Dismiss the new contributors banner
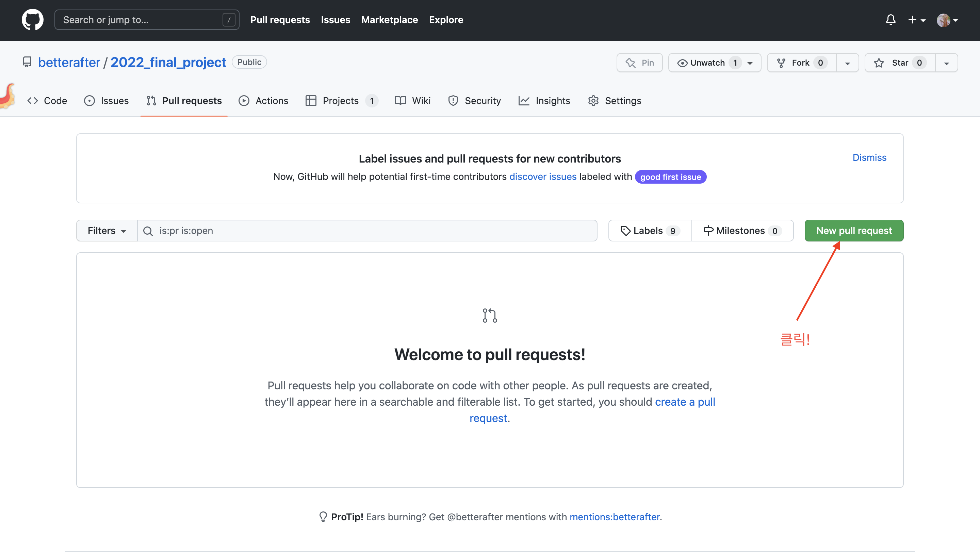 pos(869,157)
